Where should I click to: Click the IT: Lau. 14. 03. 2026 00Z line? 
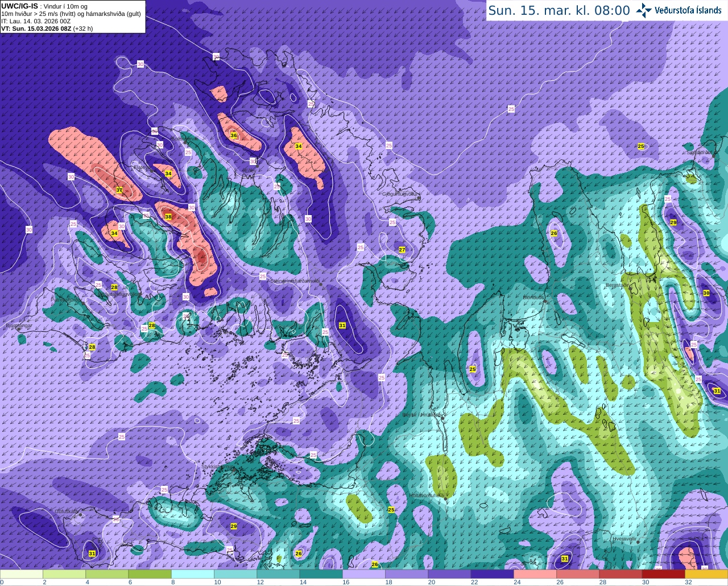36,21
